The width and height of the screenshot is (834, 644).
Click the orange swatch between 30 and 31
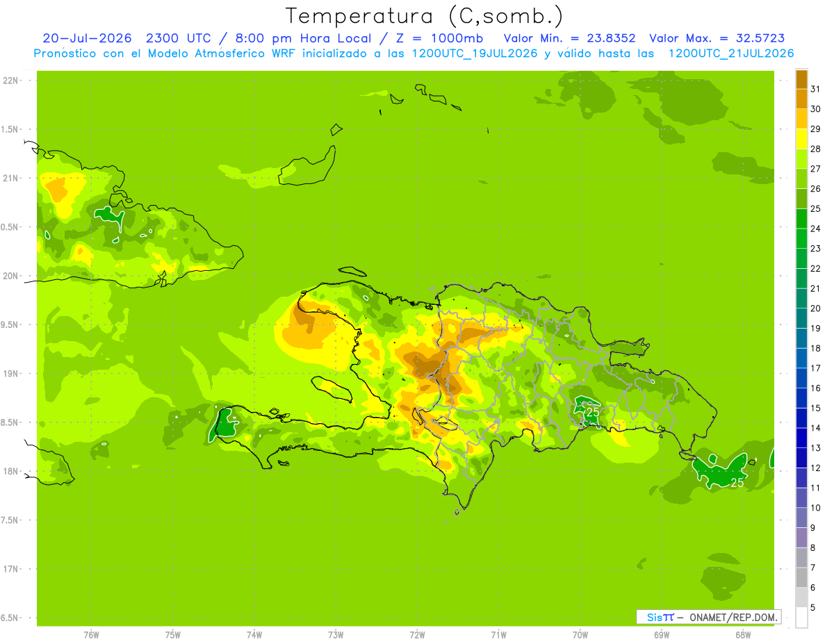pyautogui.click(x=801, y=99)
